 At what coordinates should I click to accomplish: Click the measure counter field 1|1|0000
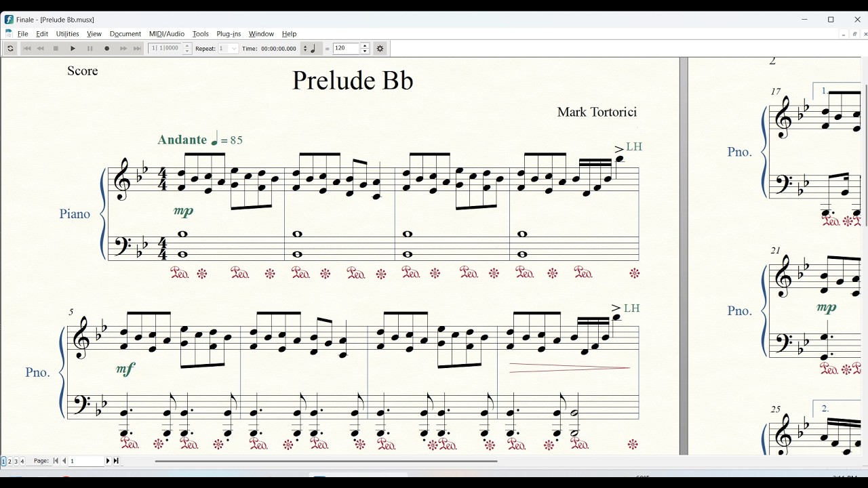click(x=166, y=49)
